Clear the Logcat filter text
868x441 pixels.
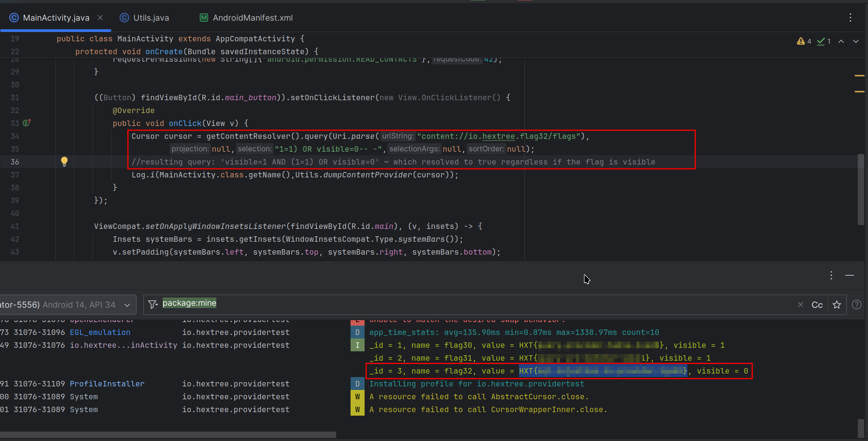(801, 305)
